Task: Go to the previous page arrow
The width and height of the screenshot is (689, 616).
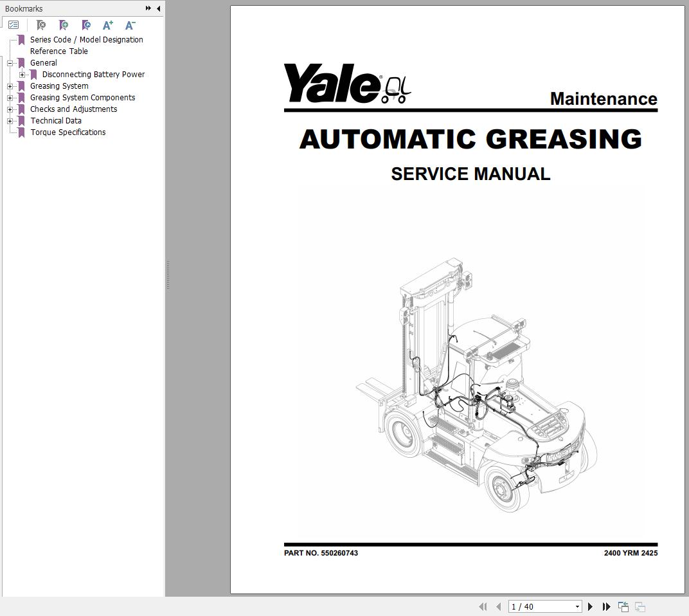Action: coord(498,607)
